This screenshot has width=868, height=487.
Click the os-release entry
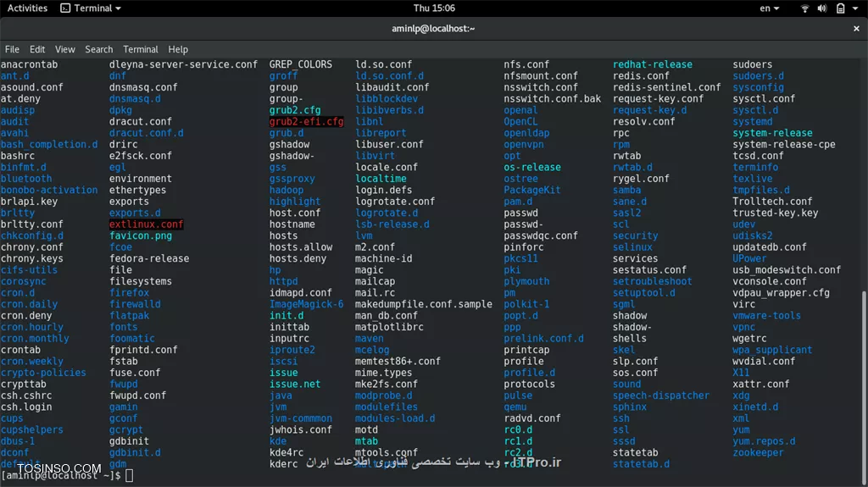pos(532,167)
